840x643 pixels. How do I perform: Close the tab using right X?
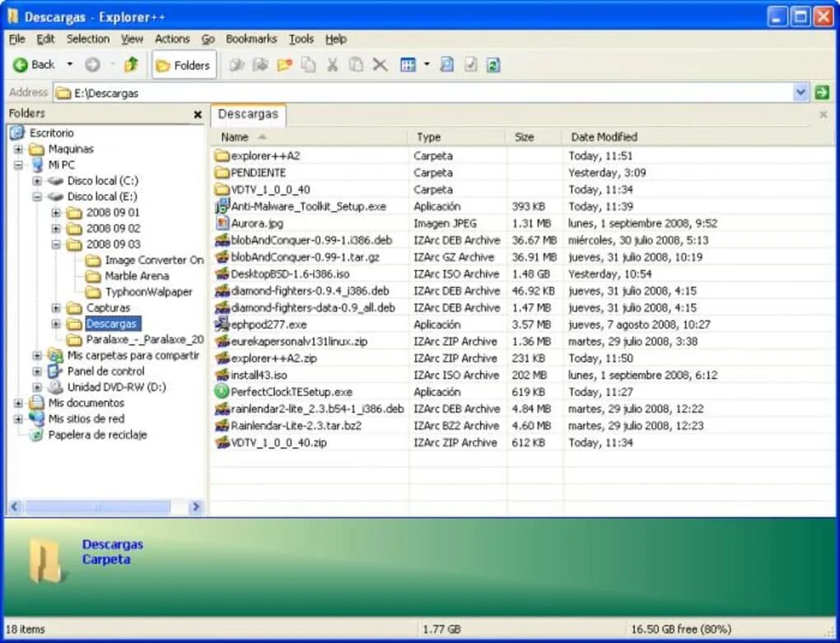coord(824,114)
